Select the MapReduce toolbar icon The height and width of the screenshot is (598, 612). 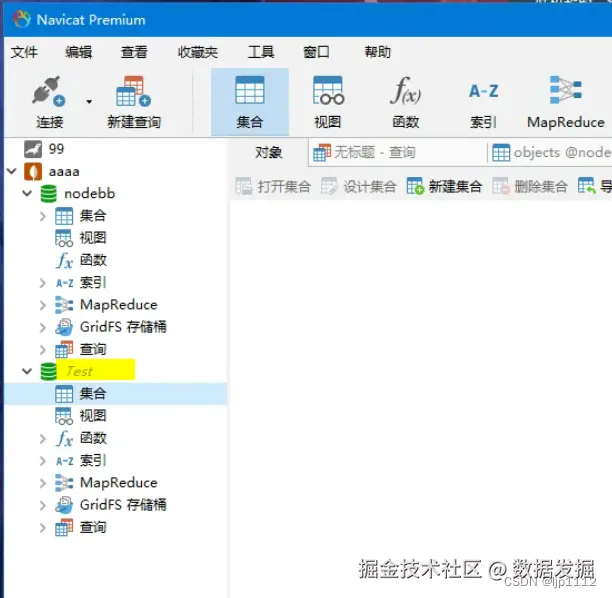tap(566, 90)
